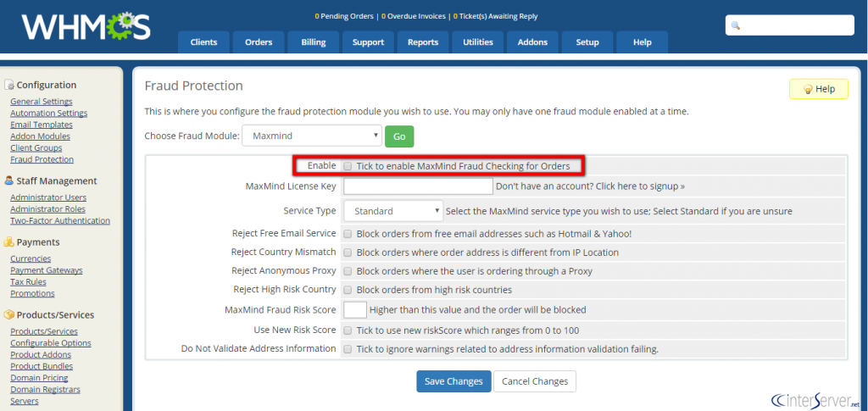
Task: Open Domain Pricing link
Action: (39, 378)
